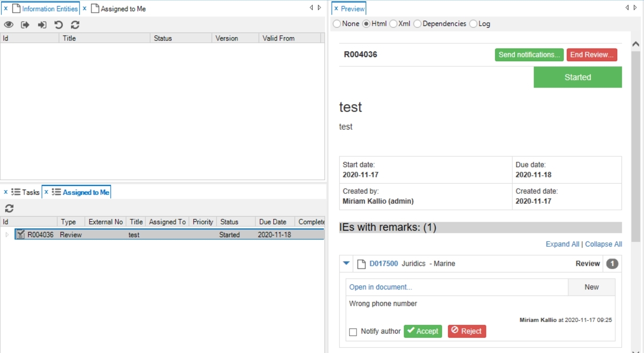
Task: Enable the Notify author checkbox
Action: pyautogui.click(x=353, y=332)
